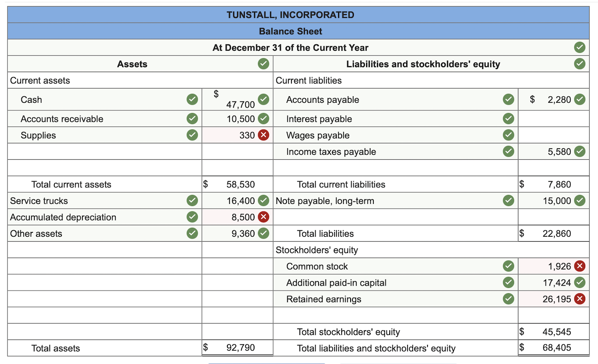Select the Accumulated depreciation field showing 8,500
The image size is (598, 364).
click(237, 217)
